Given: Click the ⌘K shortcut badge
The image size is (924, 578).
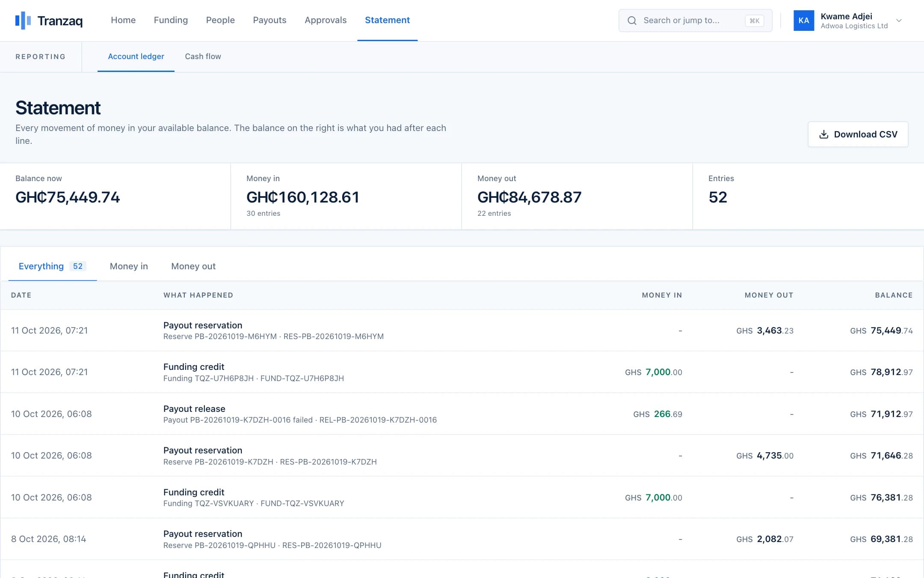Looking at the screenshot, I should 754,21.
